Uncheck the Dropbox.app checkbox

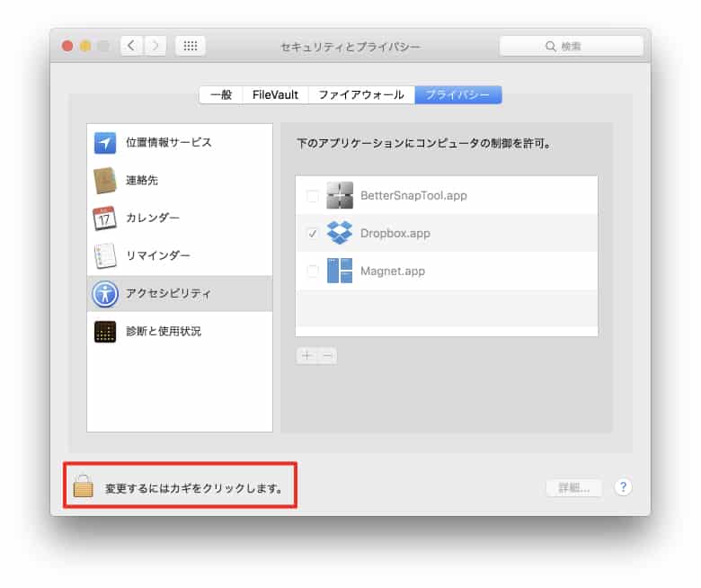tap(313, 234)
